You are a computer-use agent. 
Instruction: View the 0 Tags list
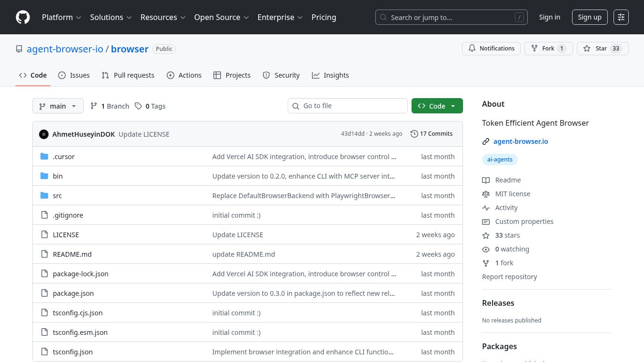pyautogui.click(x=150, y=106)
